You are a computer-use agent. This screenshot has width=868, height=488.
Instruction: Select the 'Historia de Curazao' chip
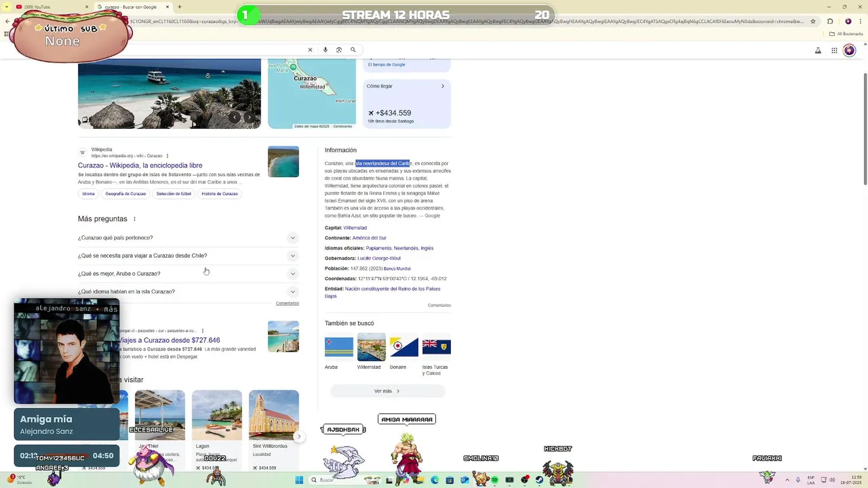pos(220,194)
